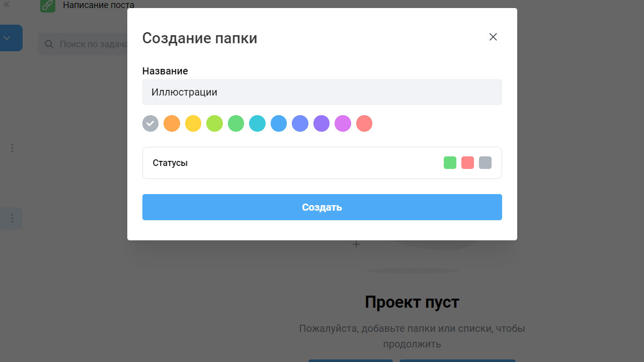This screenshot has height=362, width=644.
Task: Choose the purple folder color
Action: point(321,124)
